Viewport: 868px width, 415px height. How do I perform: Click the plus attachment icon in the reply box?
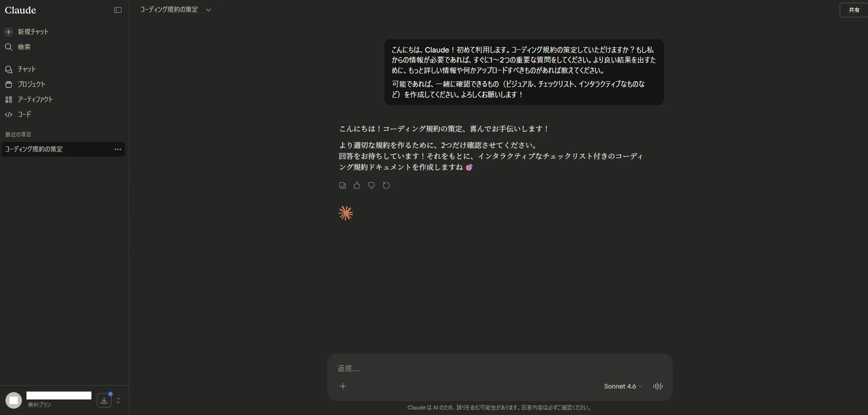click(x=343, y=386)
